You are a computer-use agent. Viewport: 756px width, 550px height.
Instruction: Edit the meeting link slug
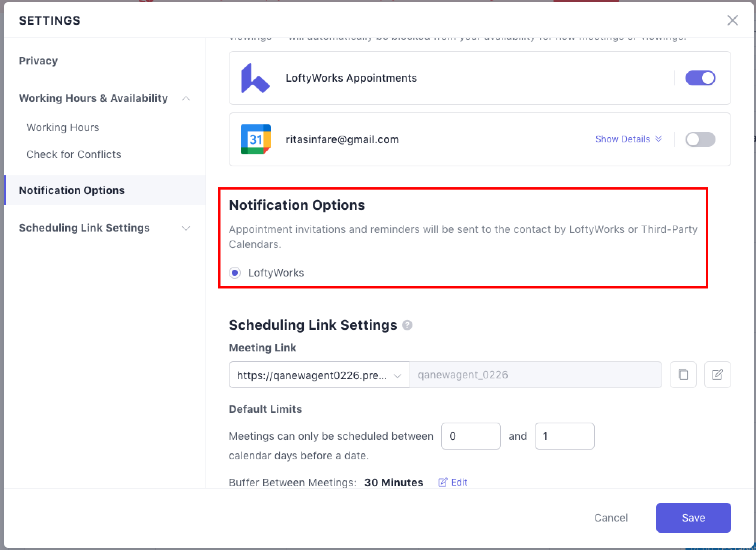(x=717, y=375)
